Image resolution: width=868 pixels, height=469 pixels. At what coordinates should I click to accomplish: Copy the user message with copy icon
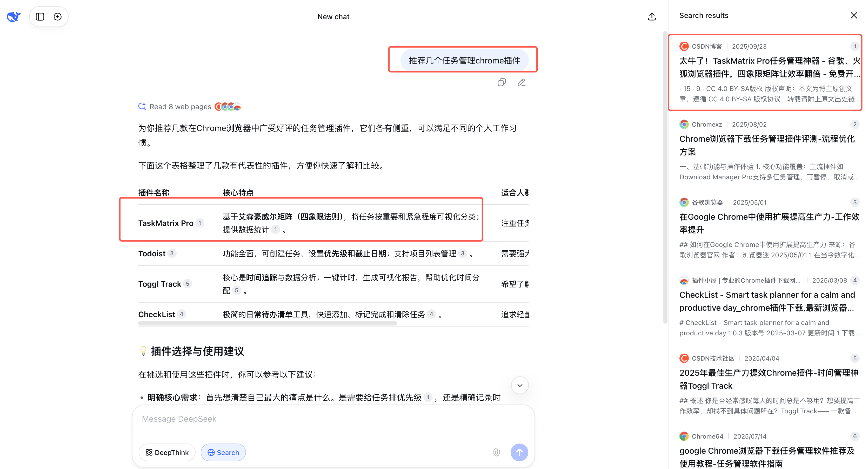click(501, 82)
